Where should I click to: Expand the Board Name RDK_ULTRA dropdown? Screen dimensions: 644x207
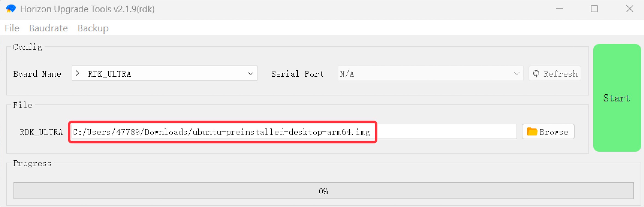pyautogui.click(x=164, y=73)
